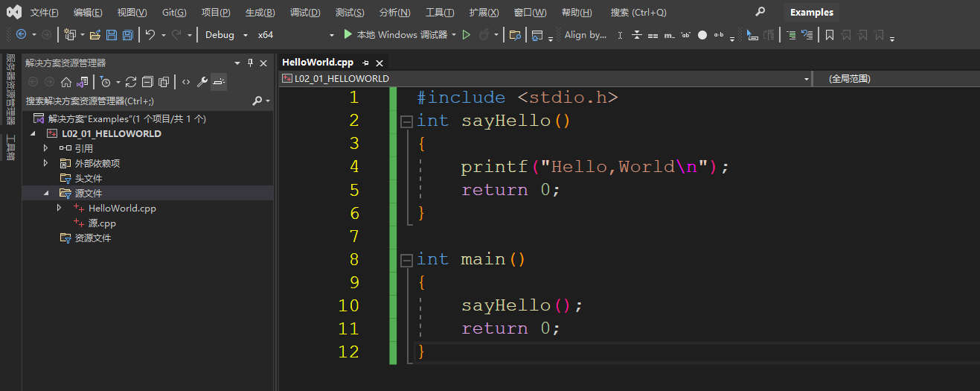
Task: Open the Debug configuration dropdown
Action: tap(246, 35)
